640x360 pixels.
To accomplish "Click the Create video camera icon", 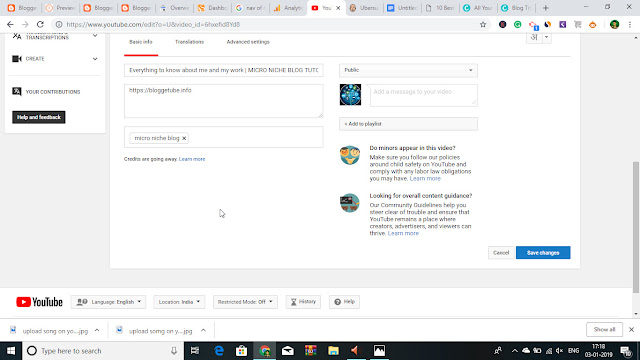I will 17,59.
